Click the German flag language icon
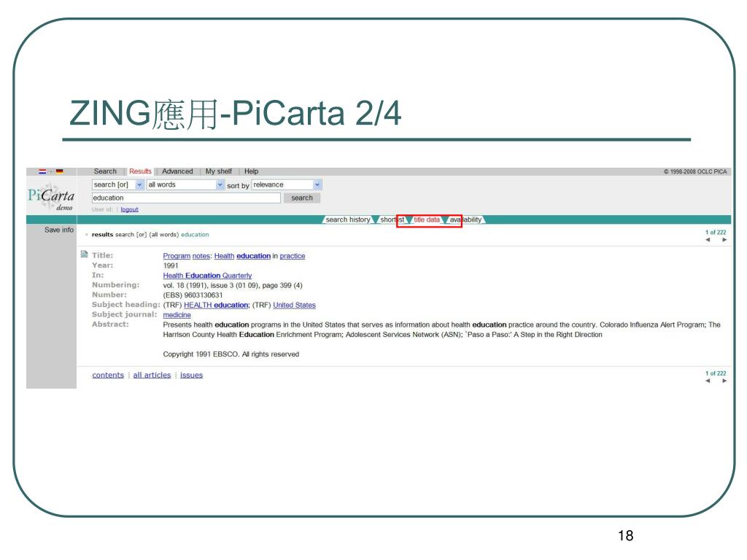This screenshot has width=747, height=560. pos(60,171)
